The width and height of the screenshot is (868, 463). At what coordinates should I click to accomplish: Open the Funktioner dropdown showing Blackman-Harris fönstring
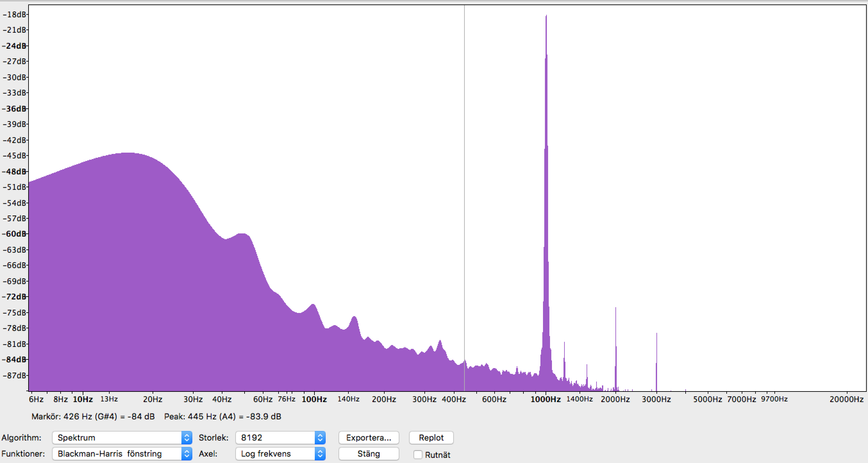[122, 454]
